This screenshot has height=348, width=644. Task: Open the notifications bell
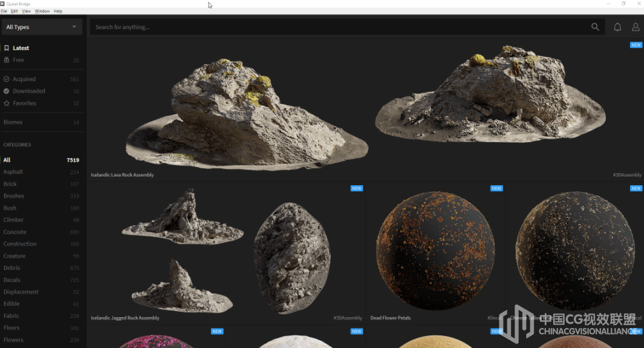point(617,27)
